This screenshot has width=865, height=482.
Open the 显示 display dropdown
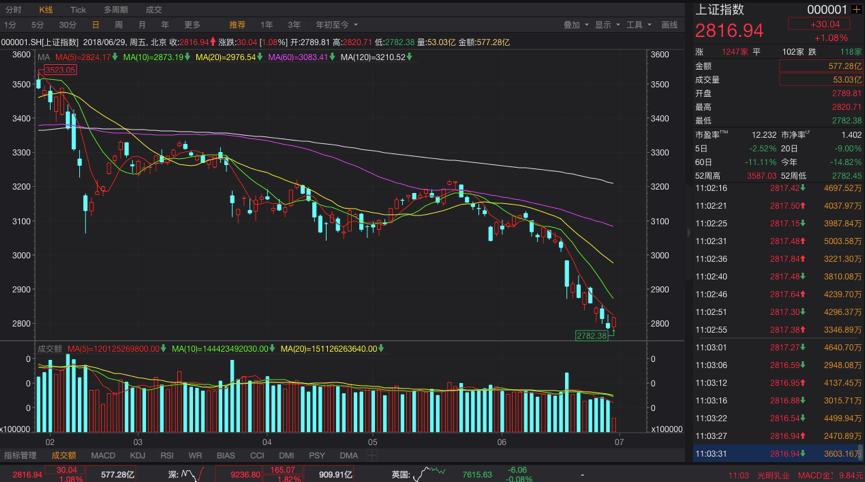607,25
